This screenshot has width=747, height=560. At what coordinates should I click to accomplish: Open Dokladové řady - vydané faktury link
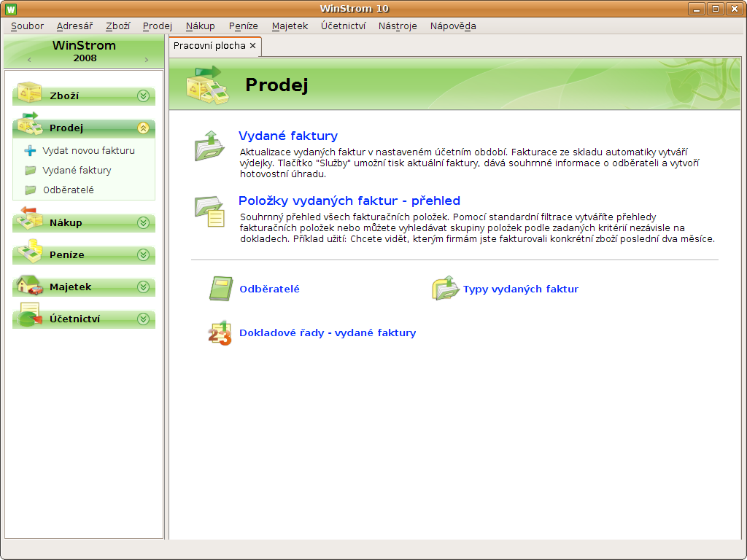coord(328,332)
